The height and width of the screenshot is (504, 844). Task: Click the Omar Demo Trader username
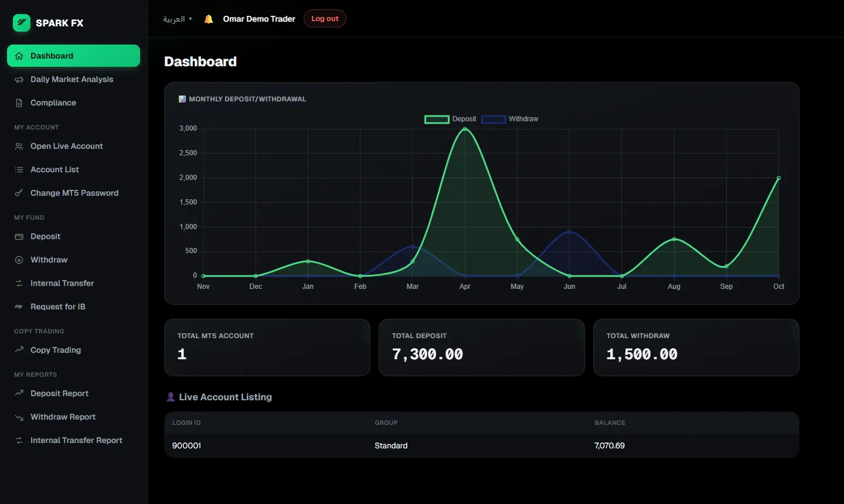point(259,19)
